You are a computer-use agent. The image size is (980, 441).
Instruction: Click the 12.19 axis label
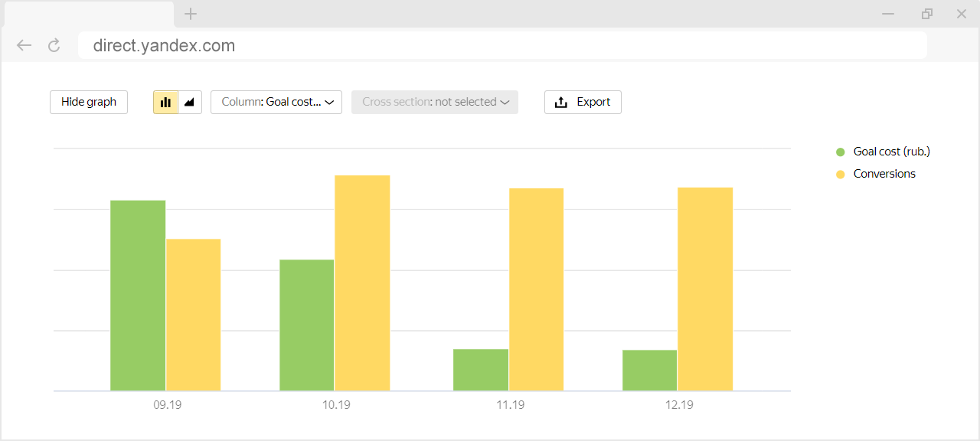(x=679, y=405)
